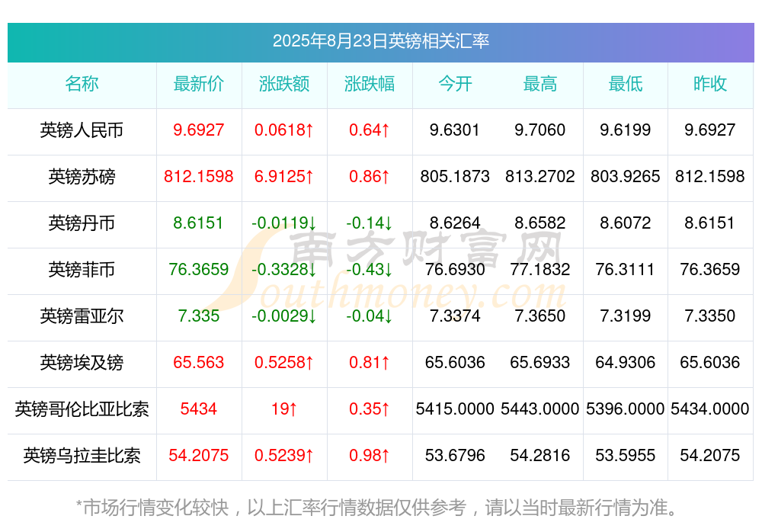The height and width of the screenshot is (532, 762).
Task: Select the 涨跌额 column header
Action: tap(284, 84)
